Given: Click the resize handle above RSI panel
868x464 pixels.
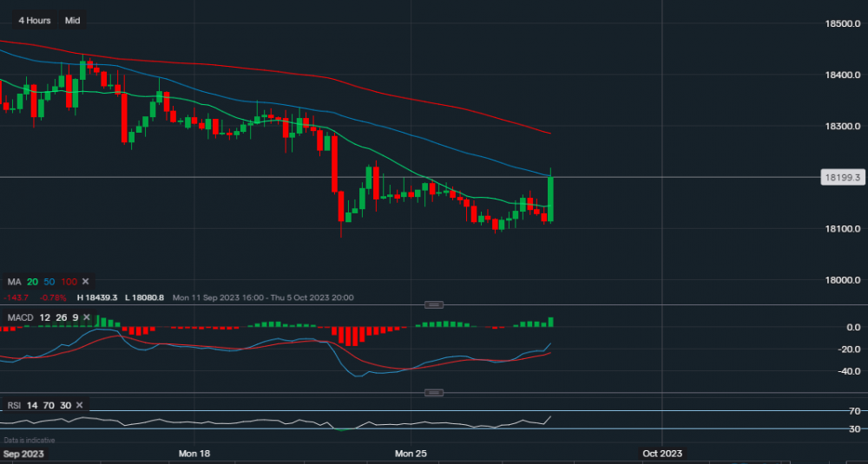Looking at the screenshot, I should [x=434, y=393].
